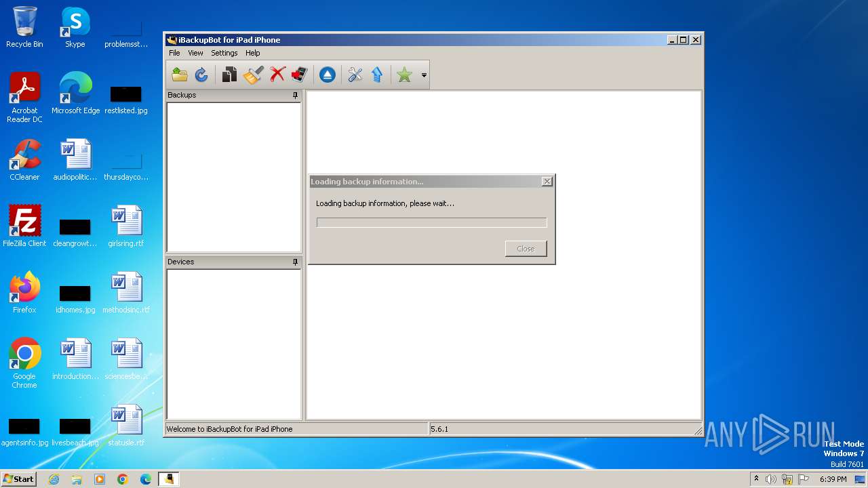Image resolution: width=868 pixels, height=488 pixels.
Task: Select the girlsring.rtf file on desktop
Action: pyautogui.click(x=126, y=226)
